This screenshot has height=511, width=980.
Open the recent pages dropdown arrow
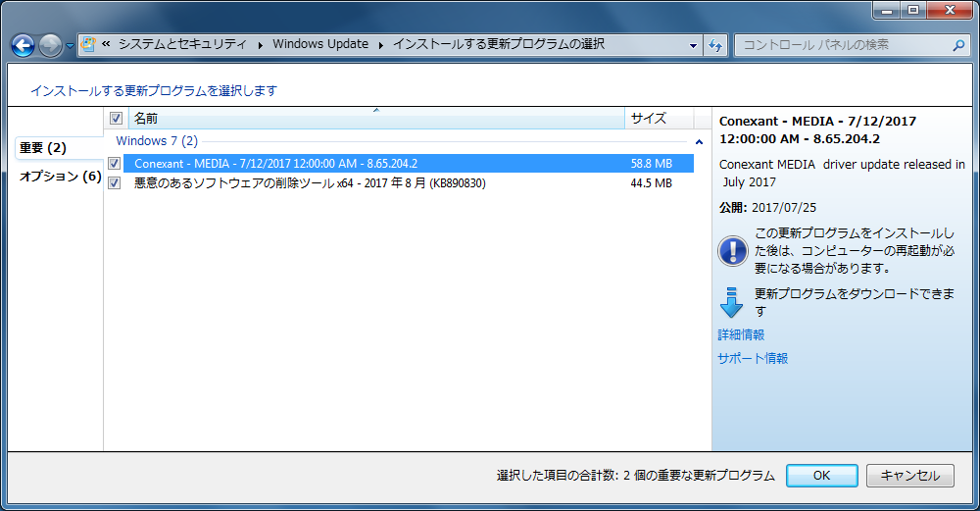(x=71, y=46)
